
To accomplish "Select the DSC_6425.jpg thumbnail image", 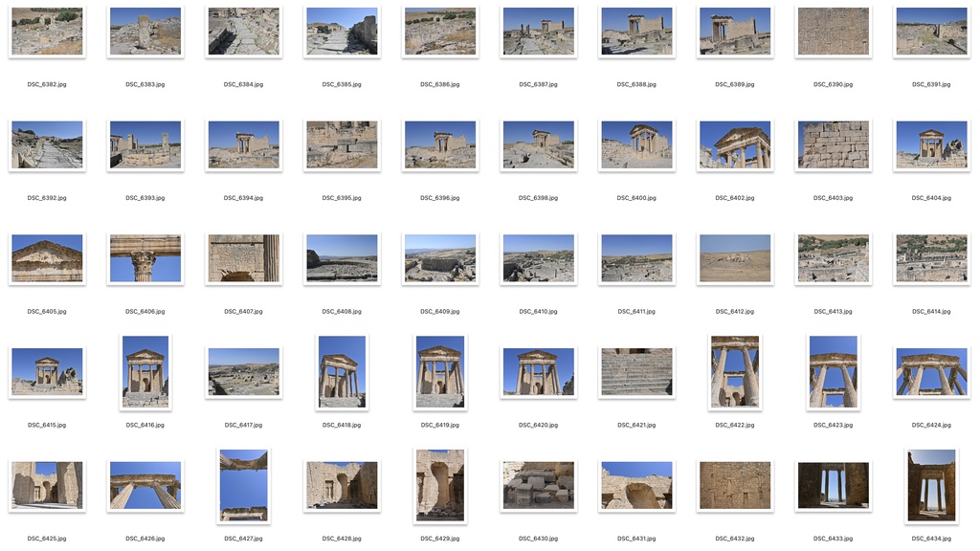I will coord(47,485).
